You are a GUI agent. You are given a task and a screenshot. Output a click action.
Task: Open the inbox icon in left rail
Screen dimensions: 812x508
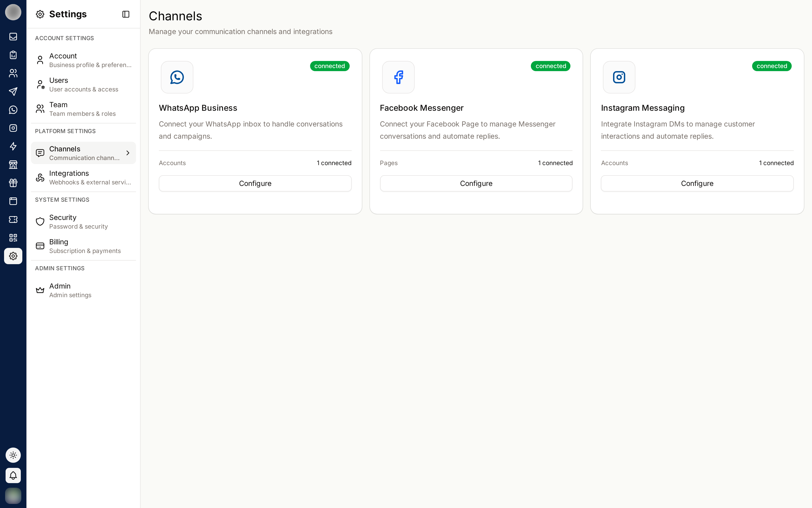[13, 37]
